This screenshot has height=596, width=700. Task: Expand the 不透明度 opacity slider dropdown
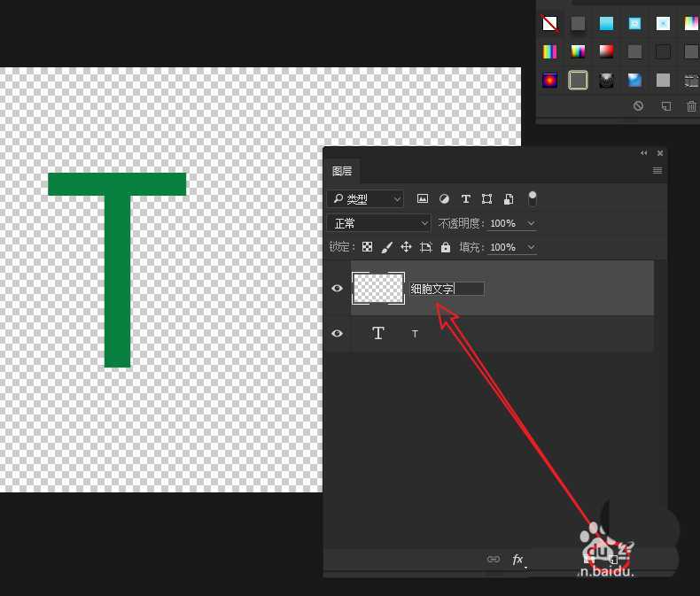coord(532,224)
